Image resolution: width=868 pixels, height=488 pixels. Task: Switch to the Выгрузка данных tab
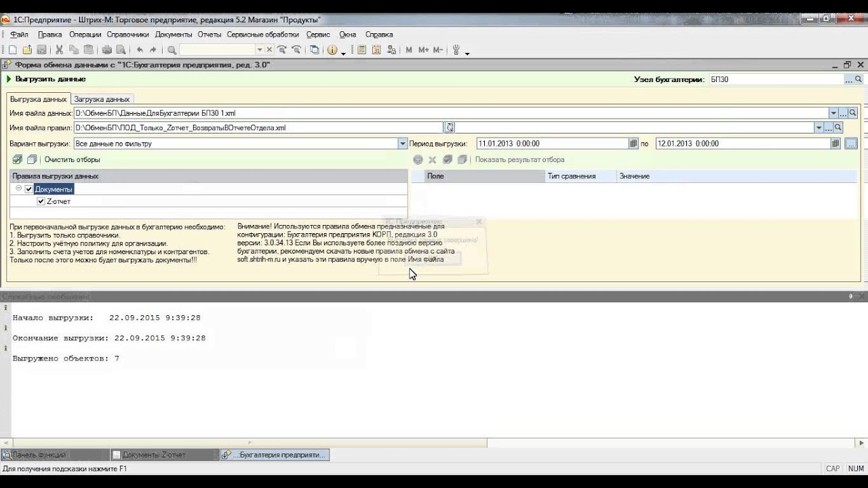coord(38,99)
